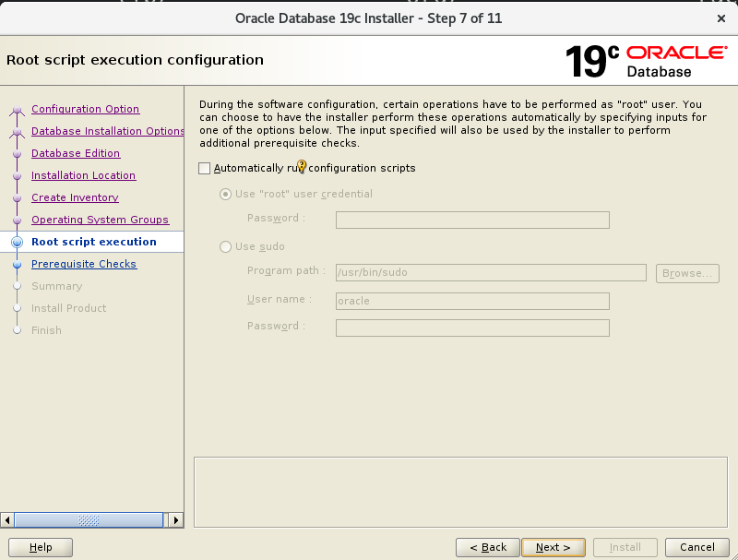Image resolution: width=738 pixels, height=560 pixels.
Task: Open Create Inventory step
Action: [75, 197]
